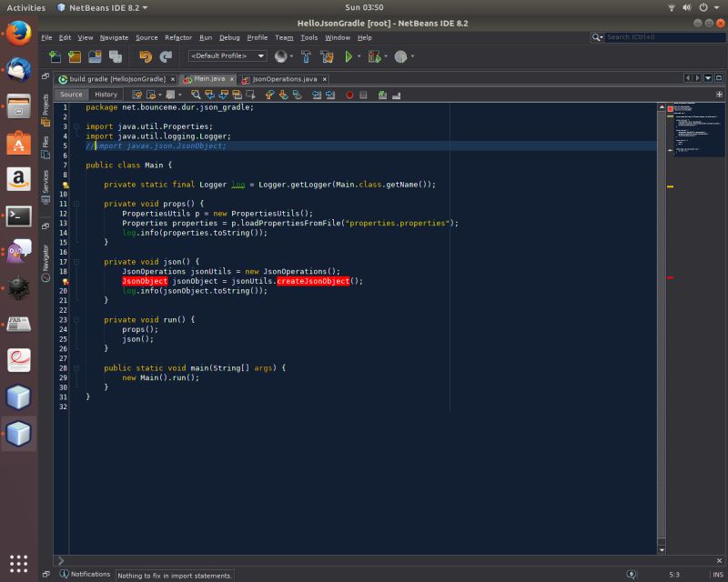The image size is (728, 582).
Task: Collapse the imports code fold on line 3
Action: click(76, 126)
